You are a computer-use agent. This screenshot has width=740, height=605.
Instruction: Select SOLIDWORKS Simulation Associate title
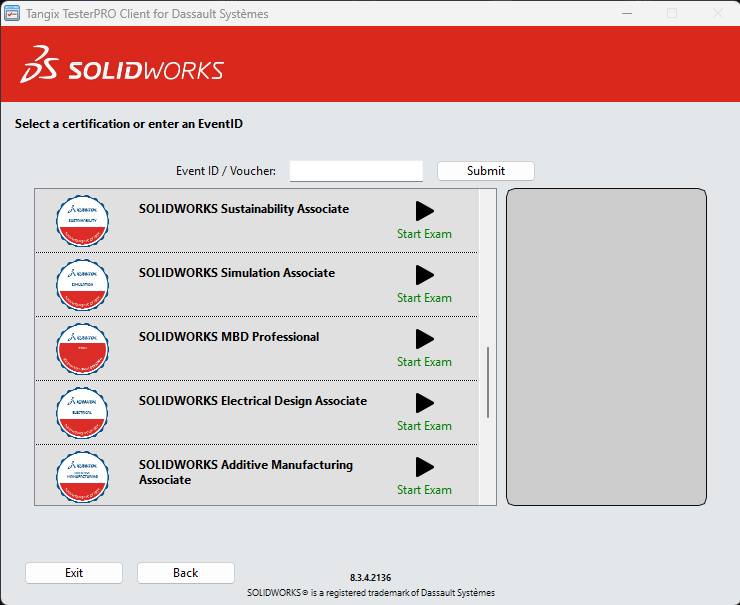(237, 273)
